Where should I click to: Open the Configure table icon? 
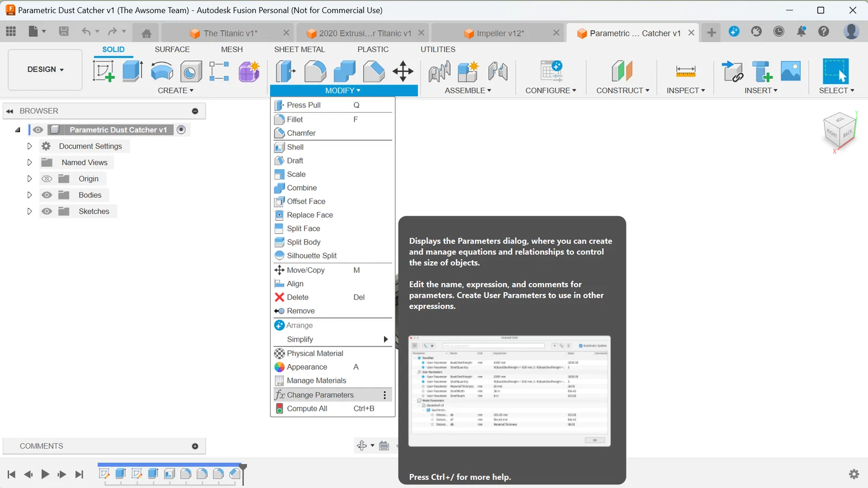point(551,71)
